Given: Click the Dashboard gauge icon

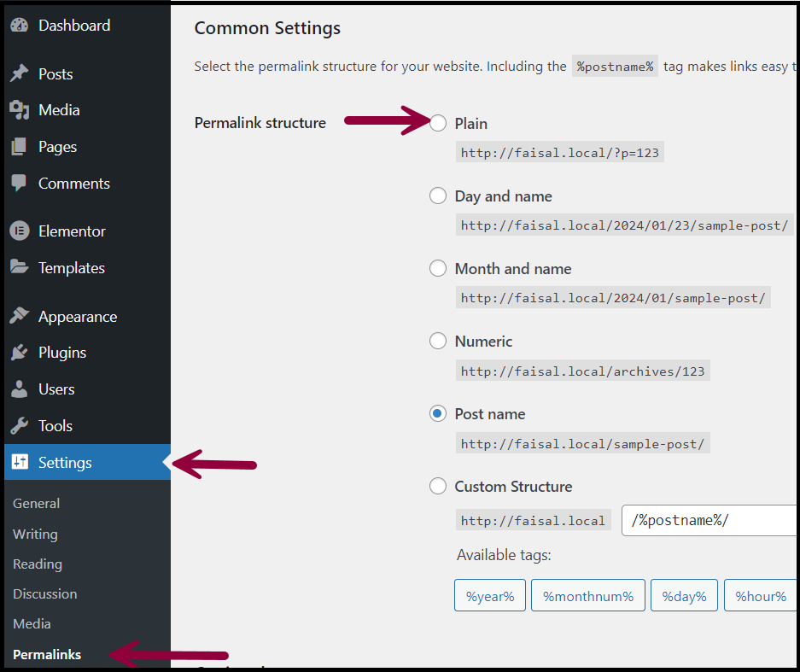Looking at the screenshot, I should pos(19,26).
